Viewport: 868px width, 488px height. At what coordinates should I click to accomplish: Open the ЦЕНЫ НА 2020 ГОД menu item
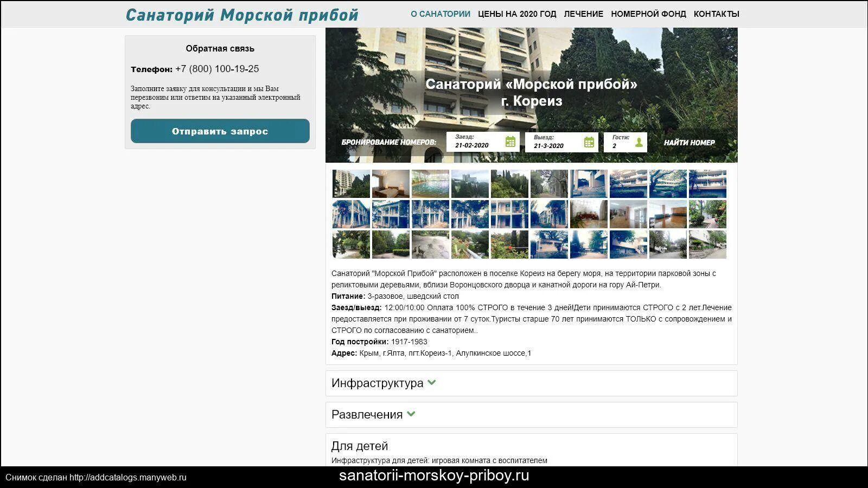click(x=517, y=14)
